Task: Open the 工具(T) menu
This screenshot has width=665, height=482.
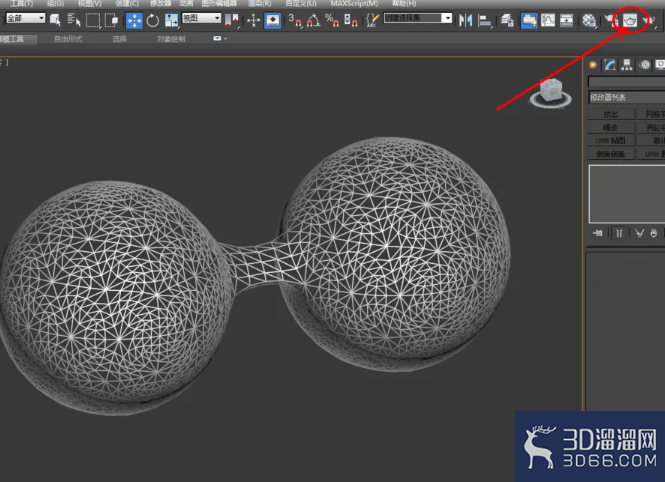Action: tap(22, 3)
